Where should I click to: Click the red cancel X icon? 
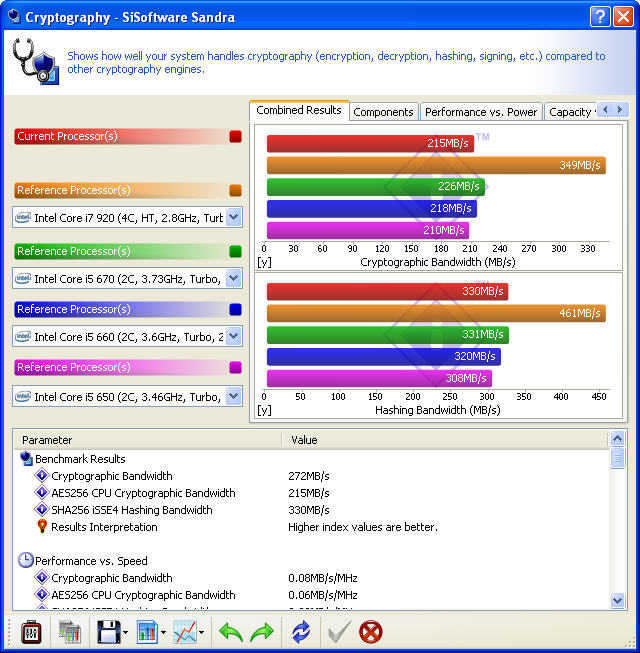coord(371,632)
